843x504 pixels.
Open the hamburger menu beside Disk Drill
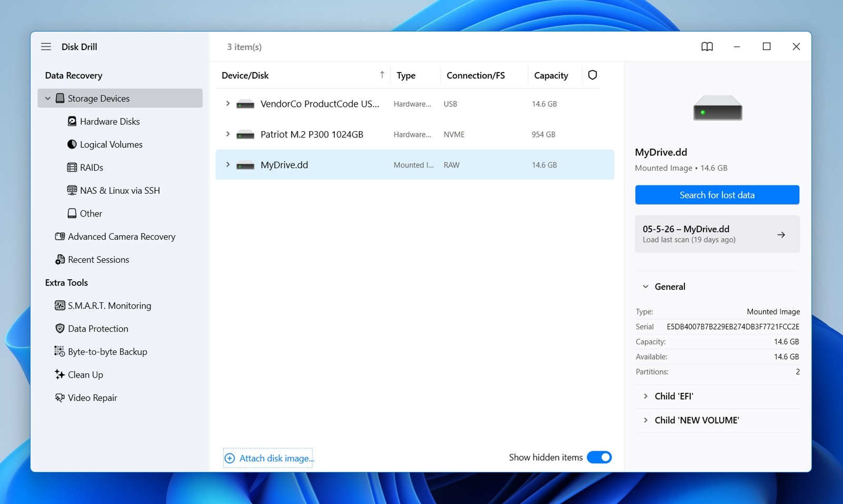pyautogui.click(x=46, y=47)
